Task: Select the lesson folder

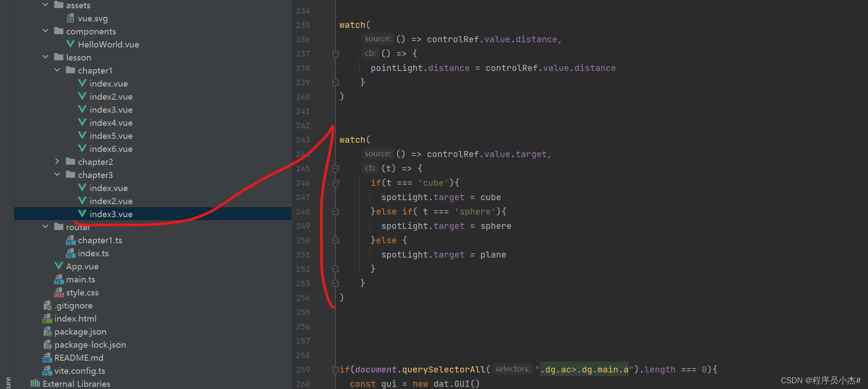Action: [78, 57]
